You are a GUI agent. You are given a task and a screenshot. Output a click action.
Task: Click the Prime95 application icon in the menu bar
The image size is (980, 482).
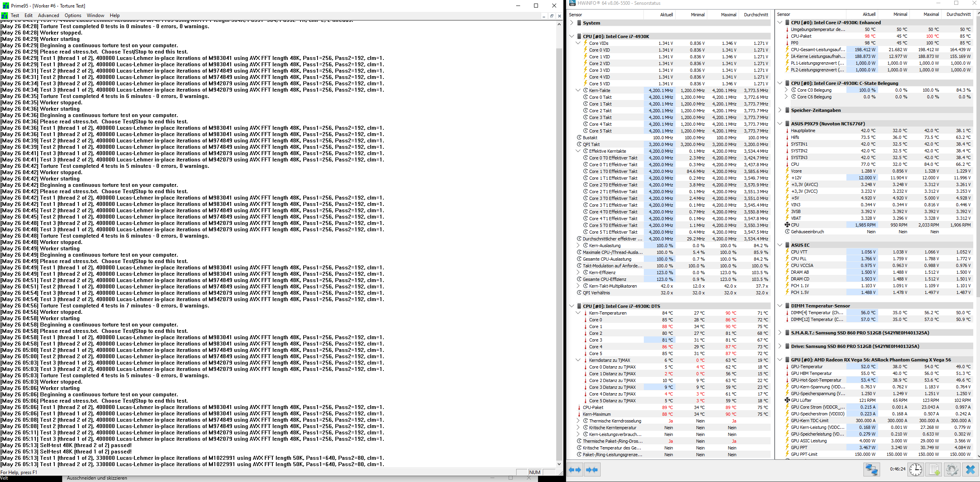click(x=5, y=15)
